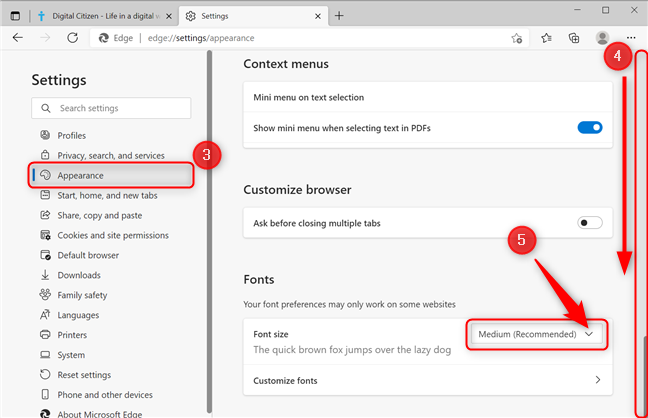The image size is (648, 418).
Task: Open Privacy, search, and services section
Action: click(x=111, y=155)
